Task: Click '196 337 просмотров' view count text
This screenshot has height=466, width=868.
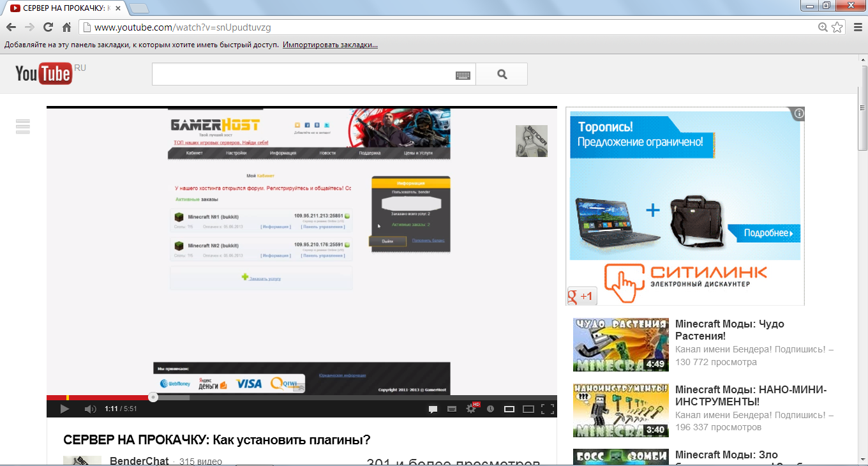Action: [719, 427]
